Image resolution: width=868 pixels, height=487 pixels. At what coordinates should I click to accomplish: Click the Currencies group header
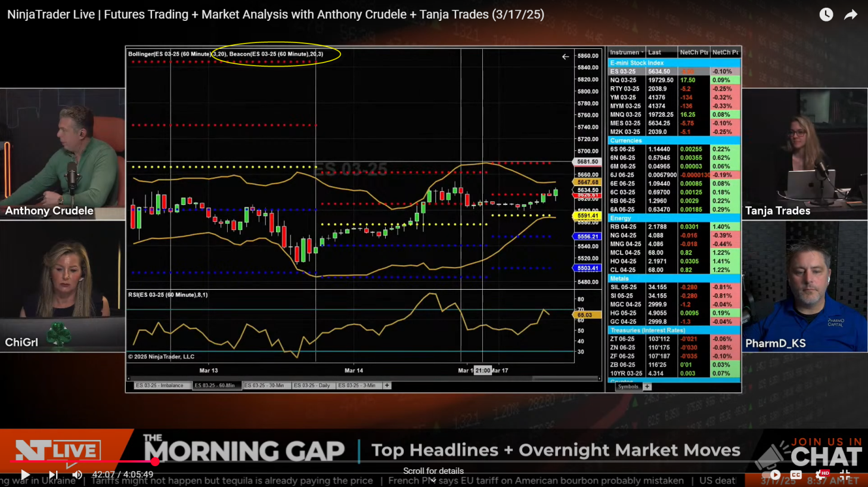(674, 141)
